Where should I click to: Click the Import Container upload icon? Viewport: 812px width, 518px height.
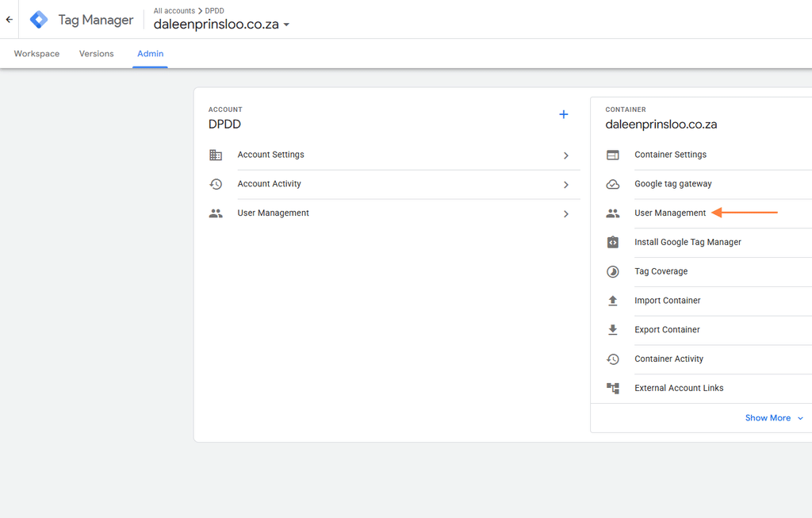coord(613,301)
